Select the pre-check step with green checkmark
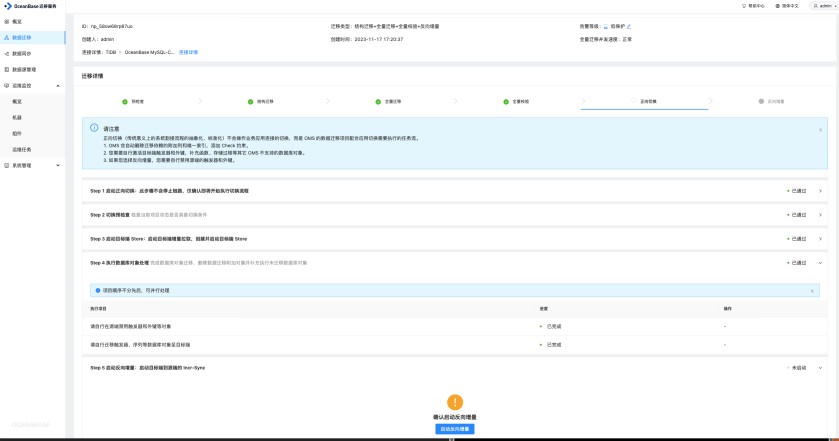The width and height of the screenshot is (839, 441). [x=133, y=101]
